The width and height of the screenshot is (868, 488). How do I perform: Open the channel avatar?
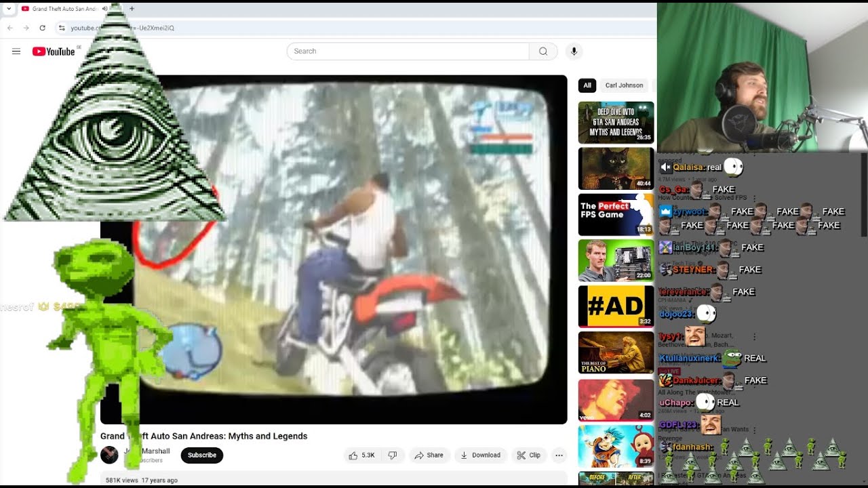click(109, 455)
